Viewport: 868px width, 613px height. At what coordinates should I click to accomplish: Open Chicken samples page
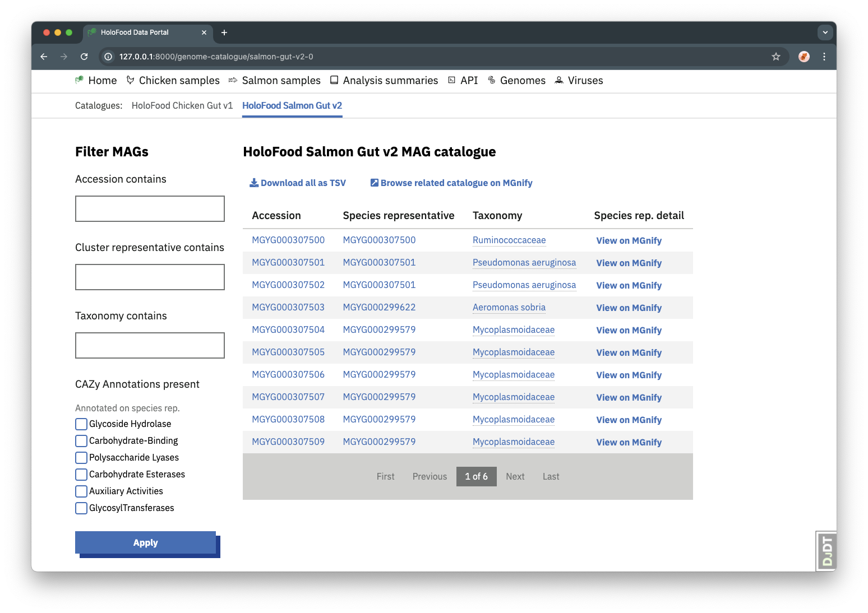[179, 81]
